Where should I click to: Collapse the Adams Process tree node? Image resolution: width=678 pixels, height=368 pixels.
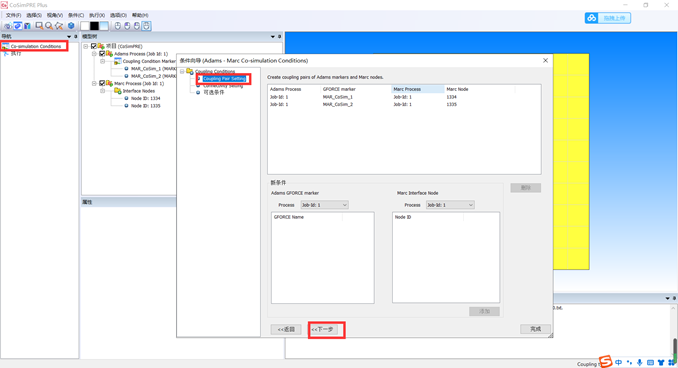pyautogui.click(x=94, y=54)
